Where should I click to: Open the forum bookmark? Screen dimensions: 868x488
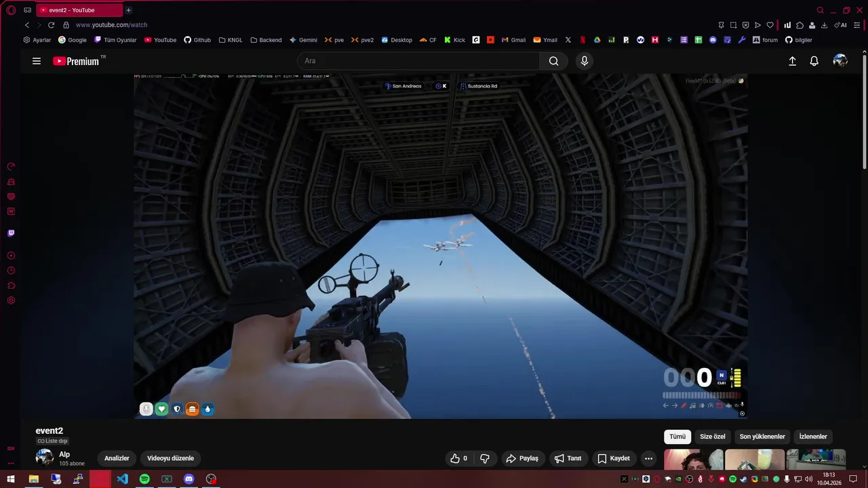click(765, 40)
